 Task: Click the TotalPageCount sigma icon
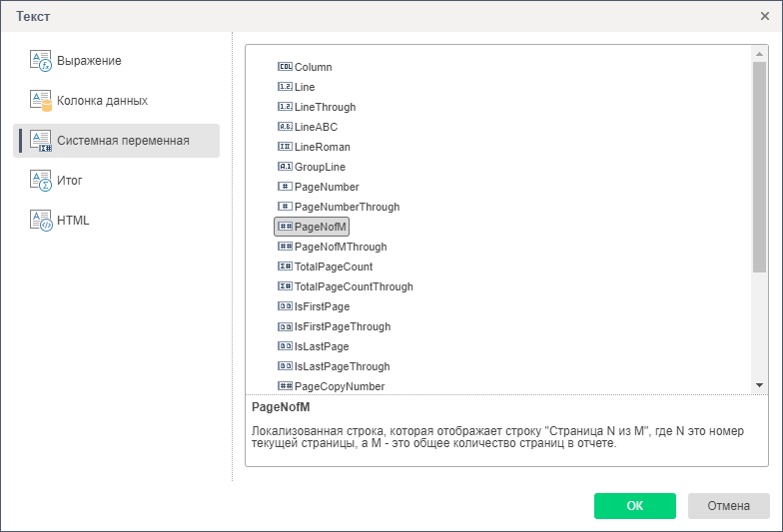pyautogui.click(x=285, y=266)
